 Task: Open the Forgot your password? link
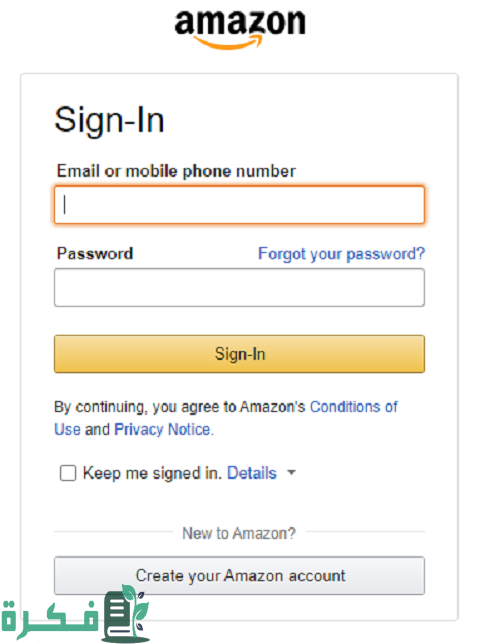click(x=341, y=254)
